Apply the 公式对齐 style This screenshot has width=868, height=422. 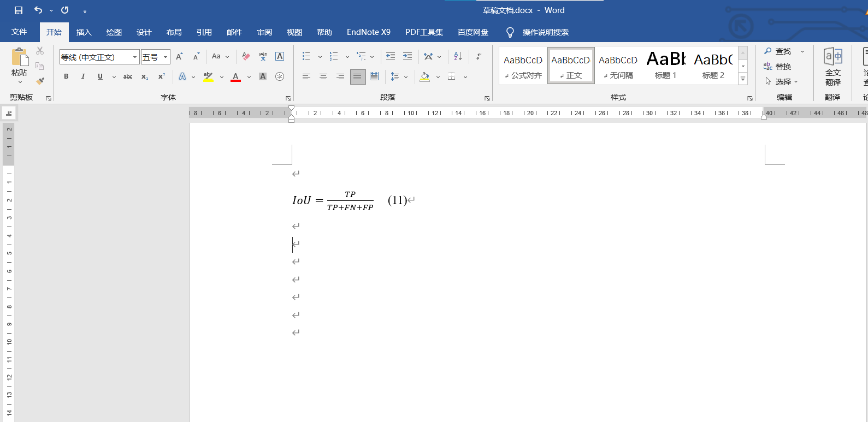click(523, 66)
